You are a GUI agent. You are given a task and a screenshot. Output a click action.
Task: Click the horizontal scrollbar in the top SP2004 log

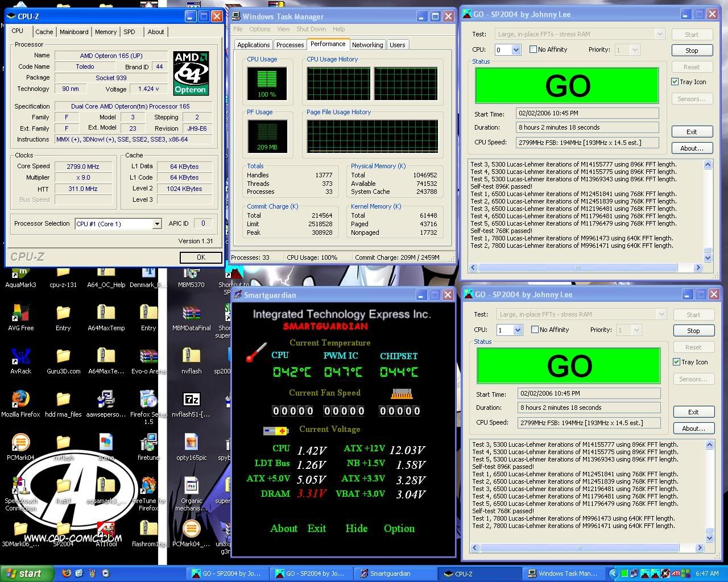[578, 267]
